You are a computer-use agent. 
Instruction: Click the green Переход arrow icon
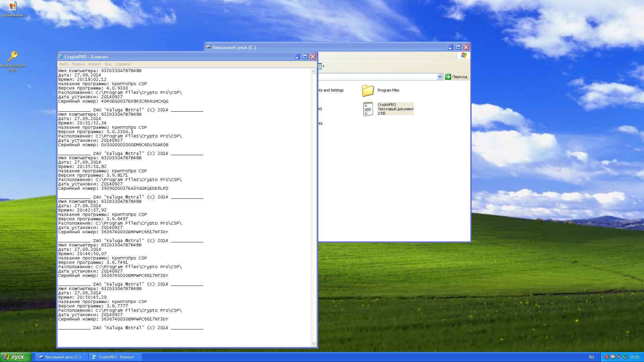point(448,77)
